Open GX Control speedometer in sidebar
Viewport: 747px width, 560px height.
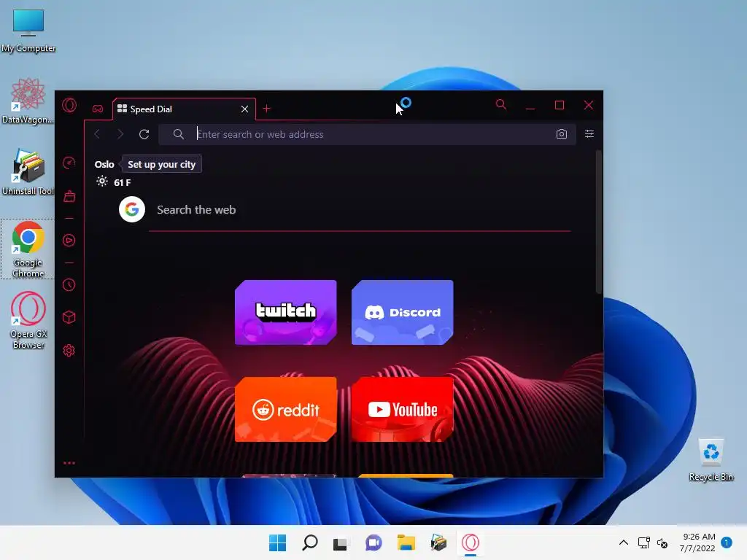coord(69,163)
